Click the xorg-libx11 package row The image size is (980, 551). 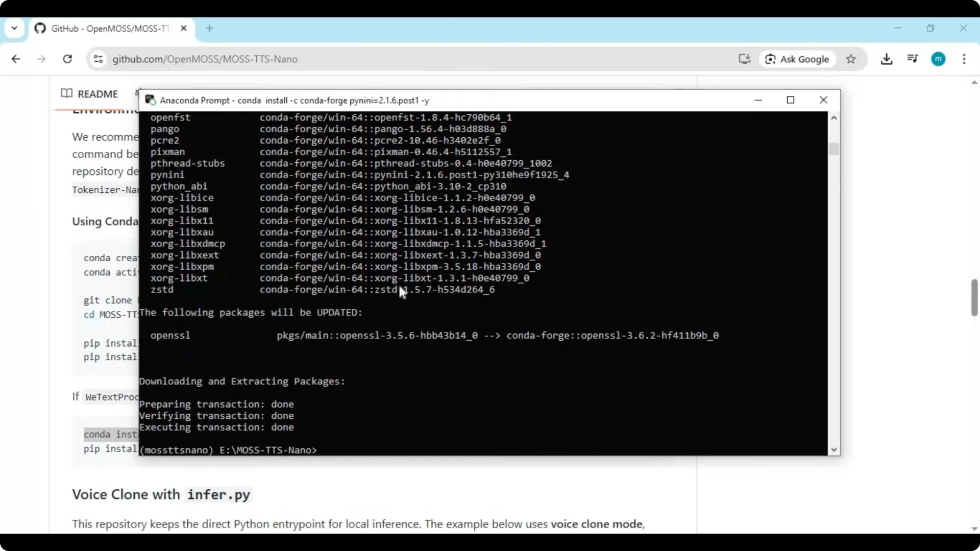pyautogui.click(x=346, y=221)
